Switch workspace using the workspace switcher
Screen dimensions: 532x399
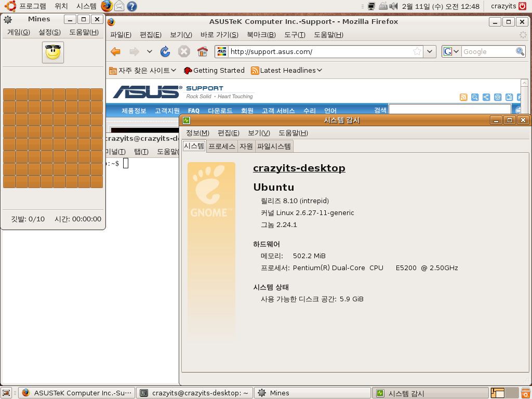point(504,393)
